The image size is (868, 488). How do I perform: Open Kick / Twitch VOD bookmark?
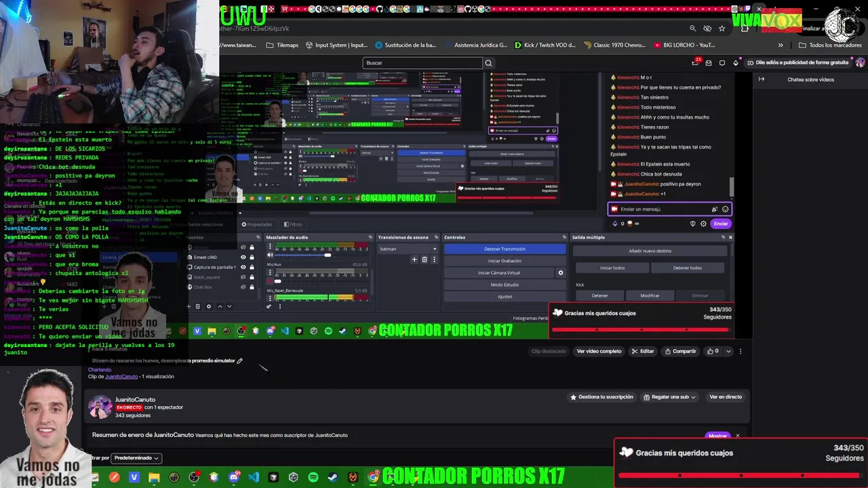545,45
